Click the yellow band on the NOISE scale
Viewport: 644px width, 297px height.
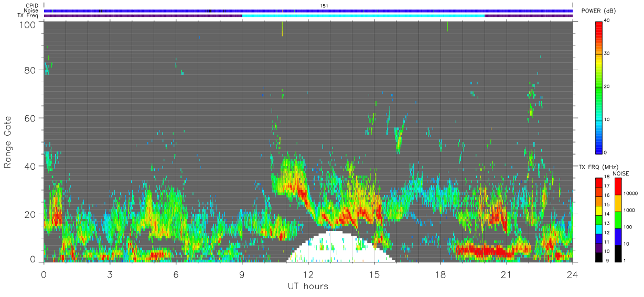pos(618,203)
